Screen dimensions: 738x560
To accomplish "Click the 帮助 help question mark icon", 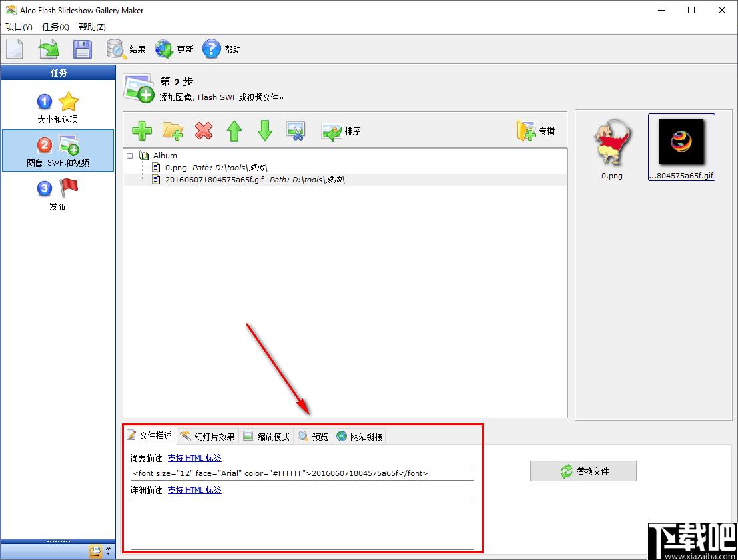I will [212, 49].
